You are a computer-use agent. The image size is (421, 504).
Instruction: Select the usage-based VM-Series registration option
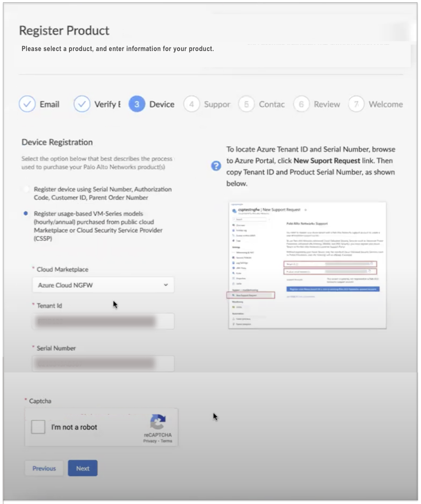pyautogui.click(x=26, y=214)
